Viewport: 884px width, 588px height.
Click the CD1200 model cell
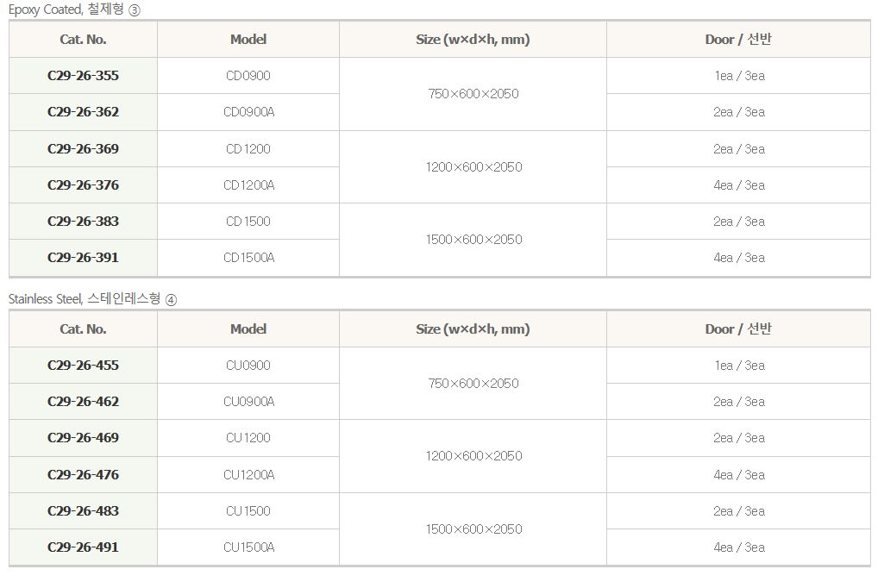248,149
